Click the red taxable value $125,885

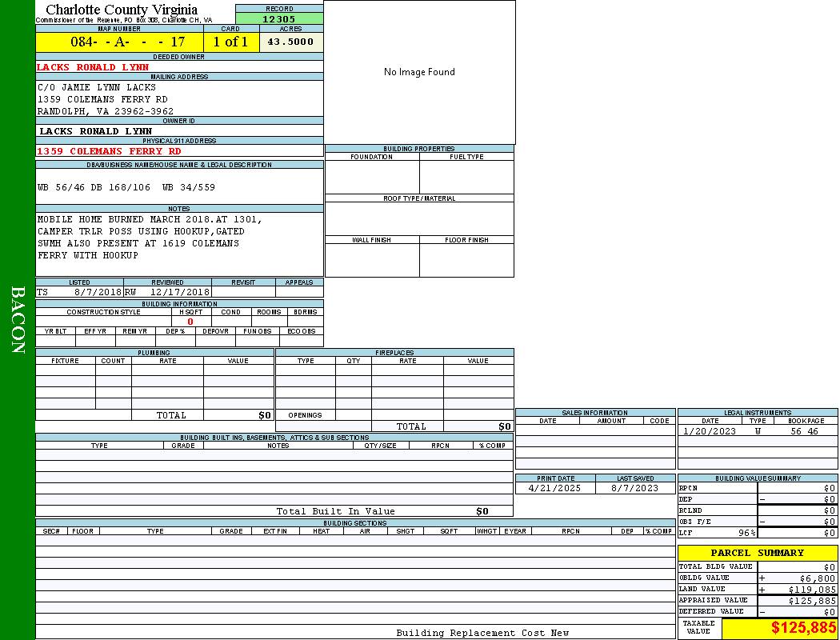tap(803, 628)
